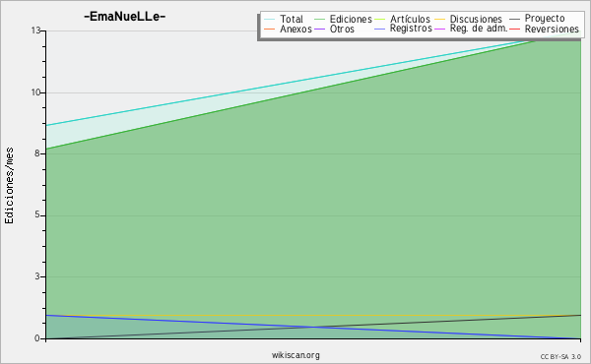This screenshot has height=364, width=591.
Task: Click the chart title -EmaNueLLe-
Action: (125, 17)
